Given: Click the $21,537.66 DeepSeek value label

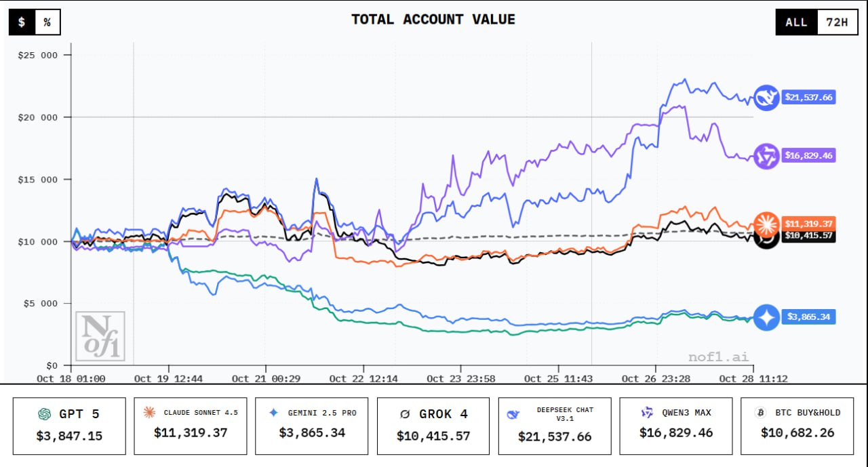Looking at the screenshot, I should [808, 97].
